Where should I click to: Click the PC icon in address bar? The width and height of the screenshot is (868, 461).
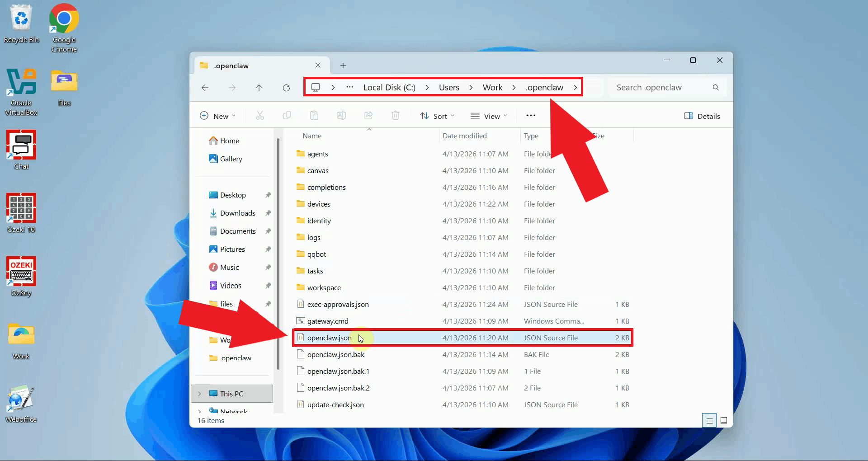click(316, 87)
